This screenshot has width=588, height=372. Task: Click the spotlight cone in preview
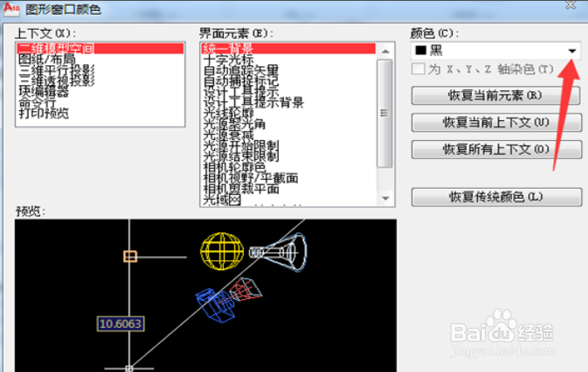[279, 252]
